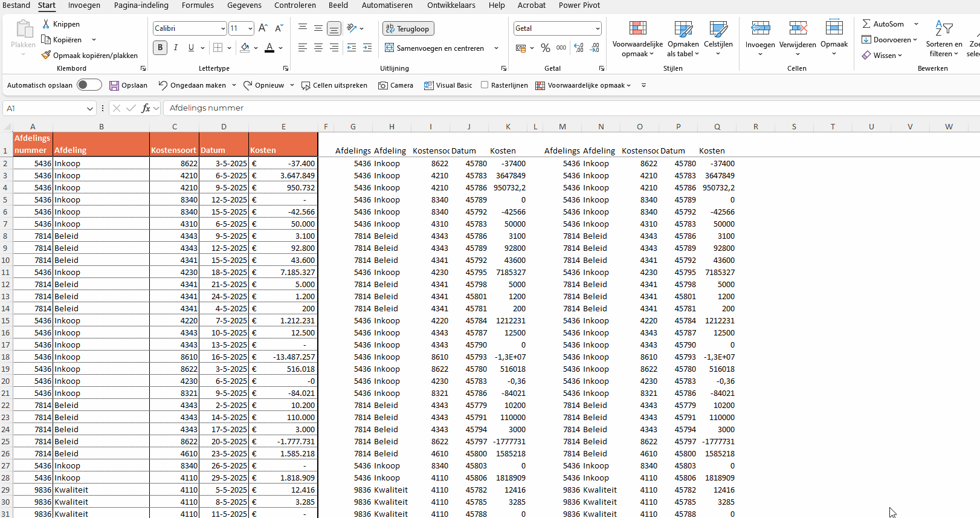Image resolution: width=980 pixels, height=518 pixels.
Task: Open the font name Calibri dropdown
Action: pyautogui.click(x=223, y=28)
